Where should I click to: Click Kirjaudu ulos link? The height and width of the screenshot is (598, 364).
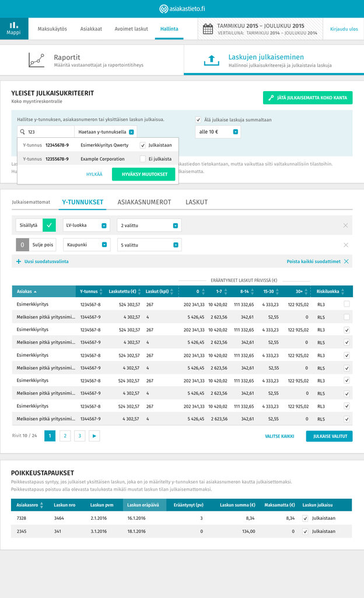[x=344, y=29]
